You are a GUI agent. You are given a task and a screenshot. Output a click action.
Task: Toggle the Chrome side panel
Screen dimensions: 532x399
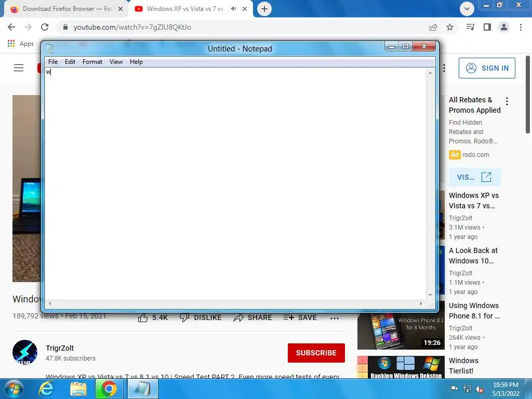tap(487, 27)
